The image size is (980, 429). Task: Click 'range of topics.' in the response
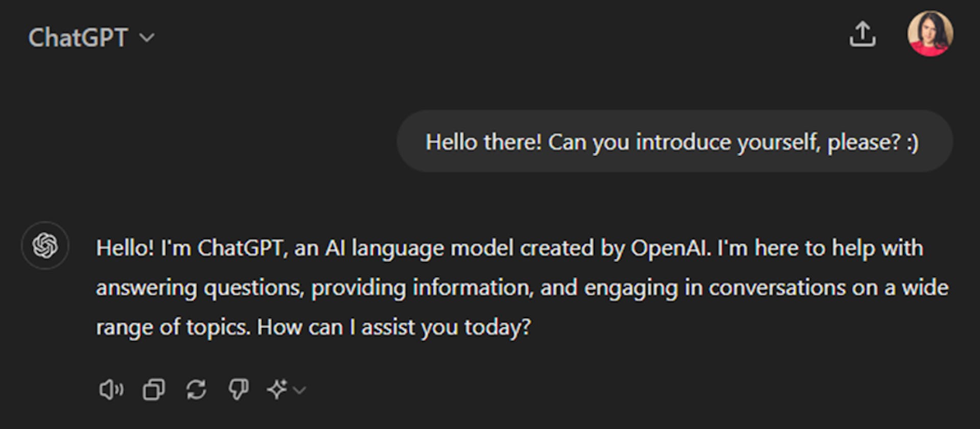pyautogui.click(x=173, y=327)
